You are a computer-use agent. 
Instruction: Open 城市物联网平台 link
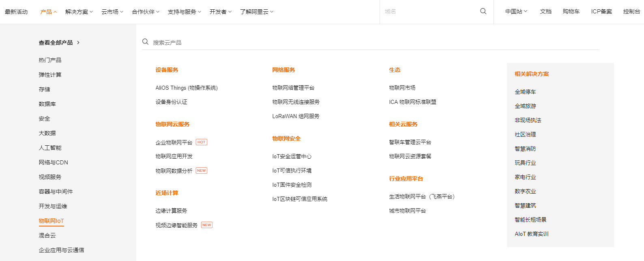tap(408, 211)
